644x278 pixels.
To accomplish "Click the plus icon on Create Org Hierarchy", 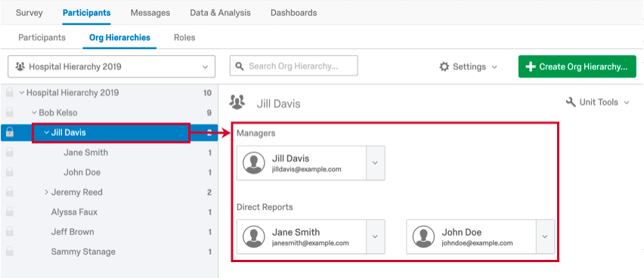I will click(530, 66).
